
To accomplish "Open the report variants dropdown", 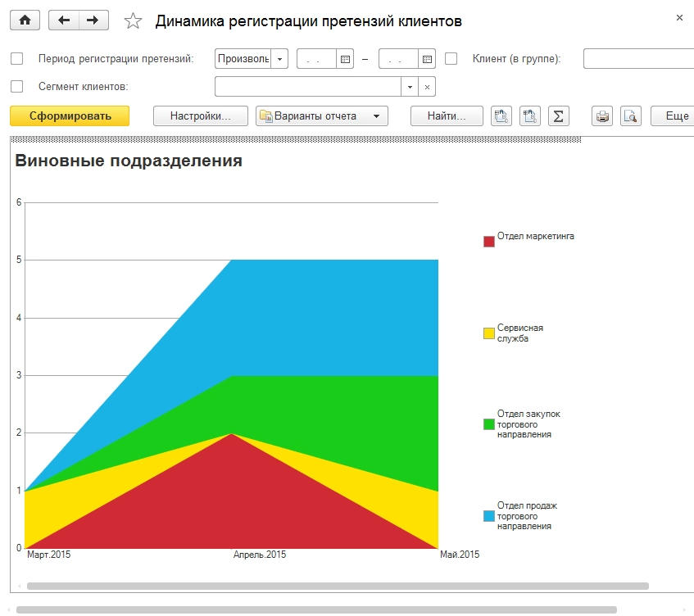I will coord(322,116).
